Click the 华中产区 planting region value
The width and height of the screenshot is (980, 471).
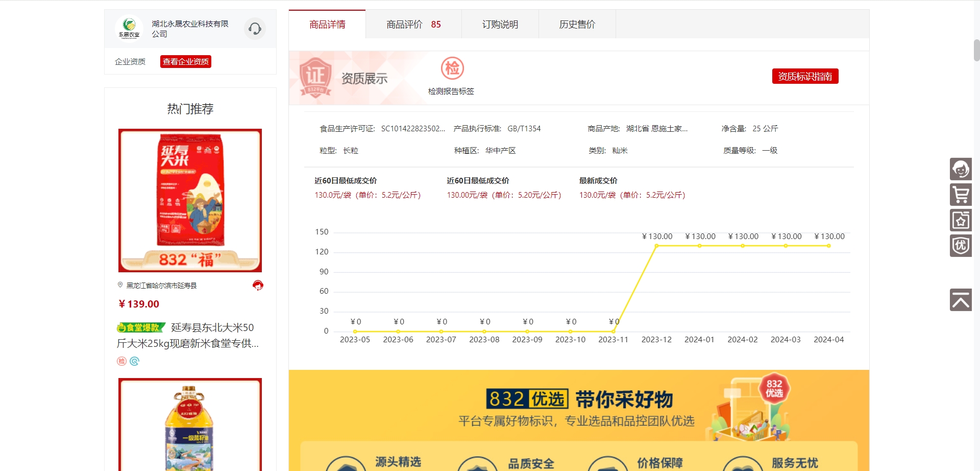[501, 151]
